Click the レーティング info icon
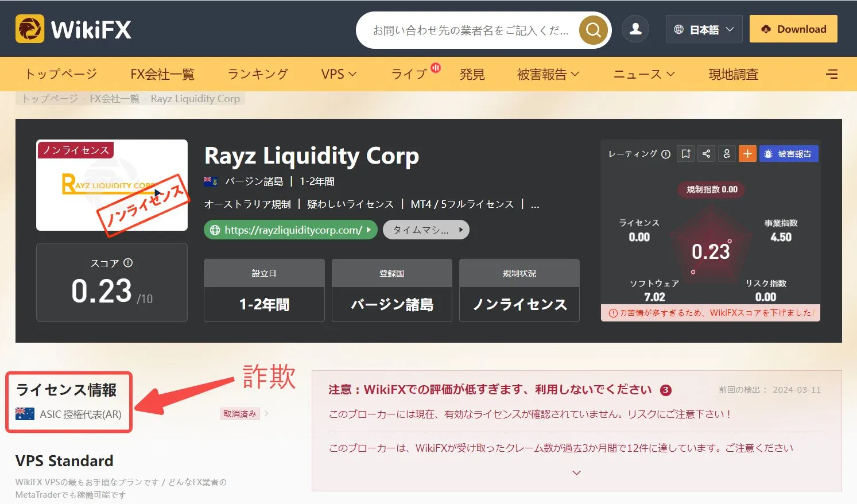This screenshot has height=504, width=857. 666,154
